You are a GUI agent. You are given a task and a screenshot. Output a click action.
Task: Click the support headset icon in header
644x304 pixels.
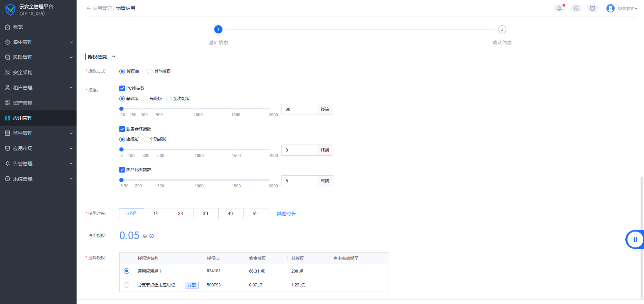tap(576, 8)
